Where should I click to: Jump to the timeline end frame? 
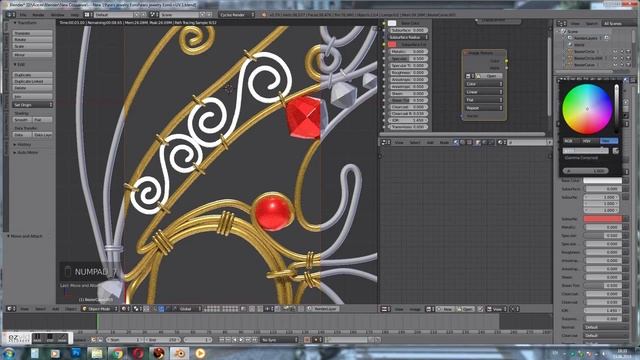pos(254,340)
